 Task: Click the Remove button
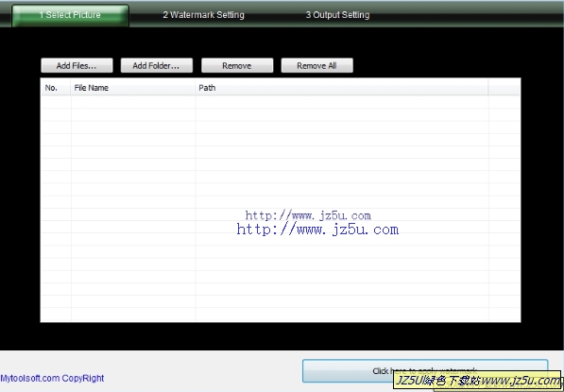237,65
